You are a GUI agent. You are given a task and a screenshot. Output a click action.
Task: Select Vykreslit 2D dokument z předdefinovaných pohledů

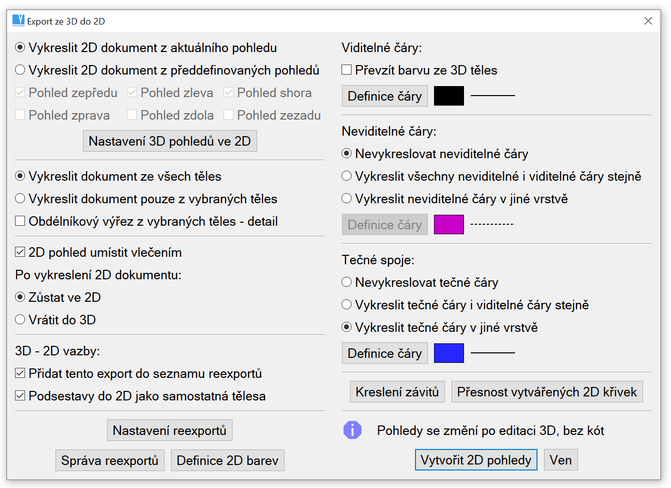(x=21, y=70)
